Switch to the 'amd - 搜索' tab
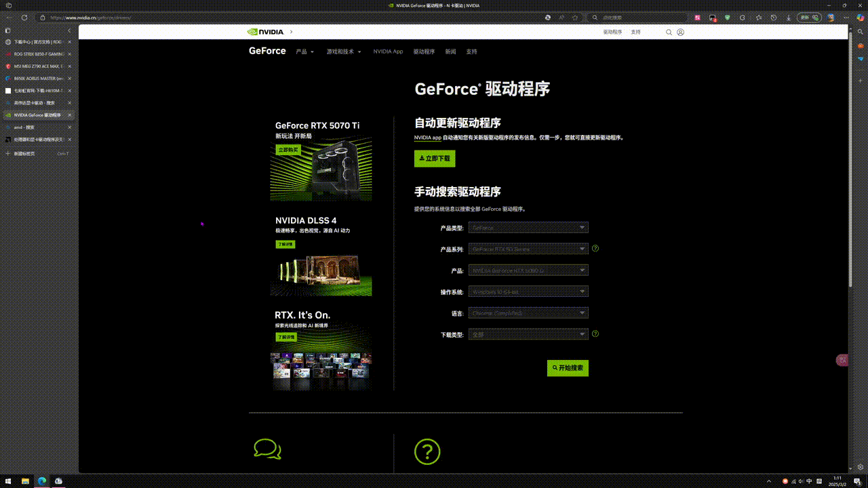868x488 pixels. (x=34, y=127)
